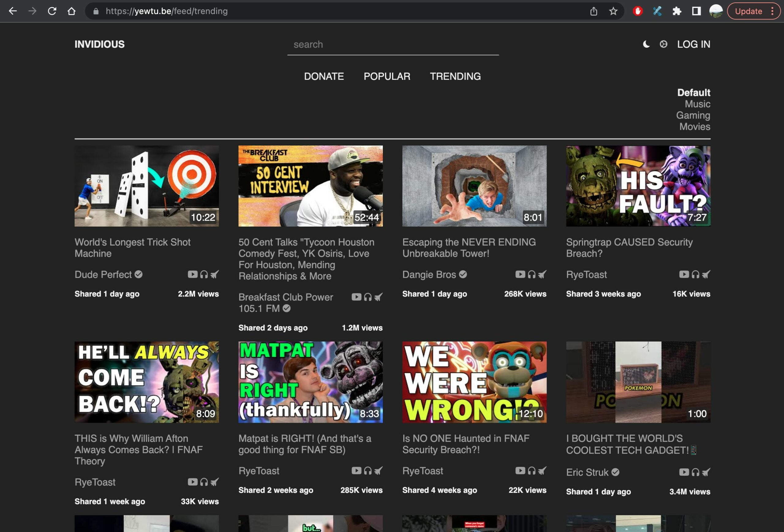Go to browser home page
This screenshot has width=784, height=532.
tap(72, 11)
